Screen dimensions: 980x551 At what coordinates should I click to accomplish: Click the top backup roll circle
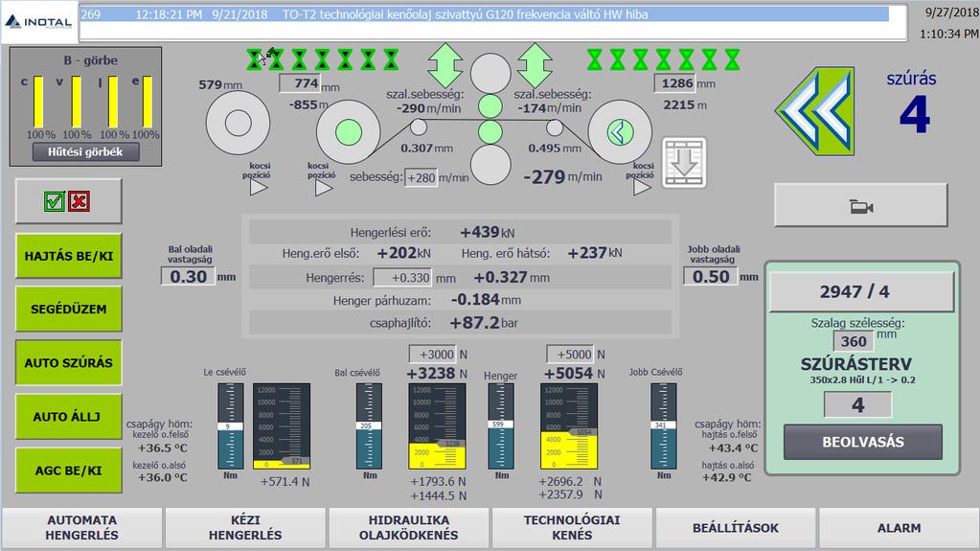490,73
